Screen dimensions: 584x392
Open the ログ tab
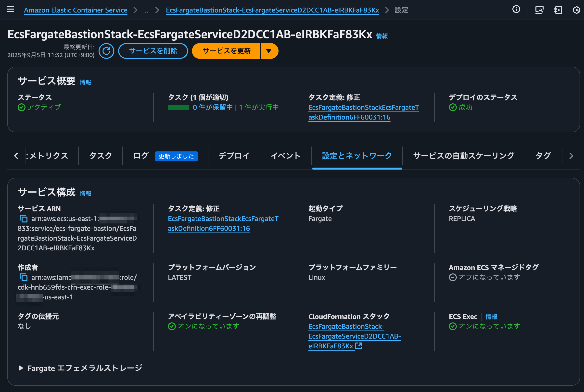(x=141, y=156)
